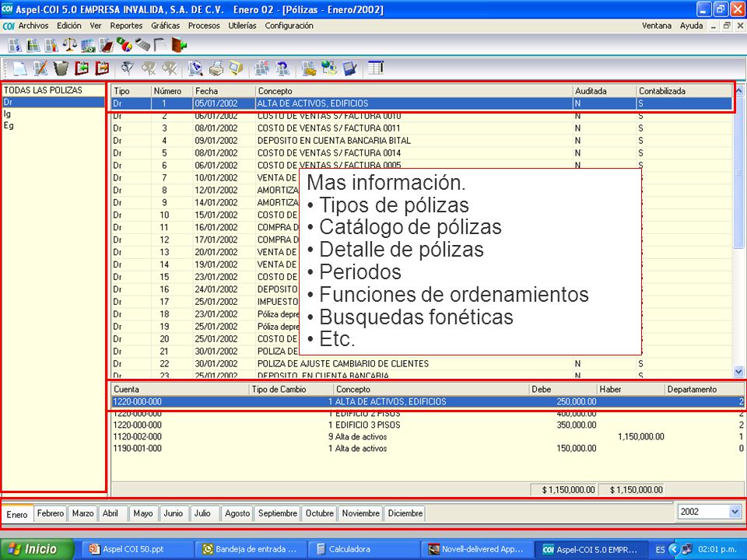Create a new póliza with blank page icon
Image resolution: width=747 pixels, height=560 pixels.
point(20,68)
